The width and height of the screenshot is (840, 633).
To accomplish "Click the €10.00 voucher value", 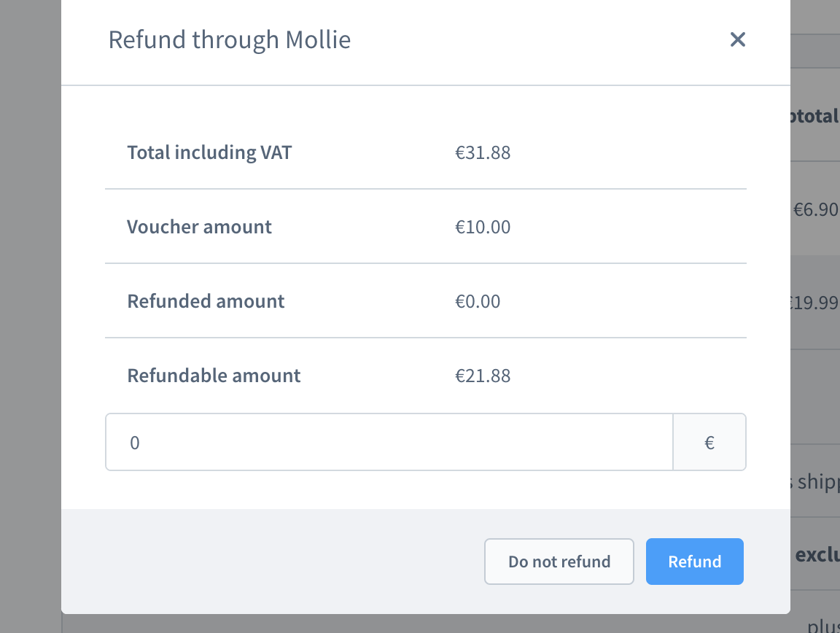I will point(483,227).
